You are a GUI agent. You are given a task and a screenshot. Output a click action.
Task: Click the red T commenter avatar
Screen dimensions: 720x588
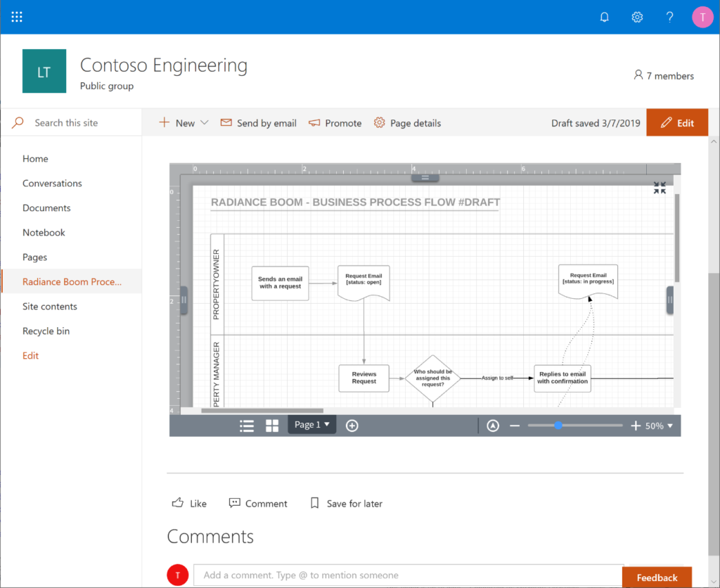pyautogui.click(x=178, y=575)
